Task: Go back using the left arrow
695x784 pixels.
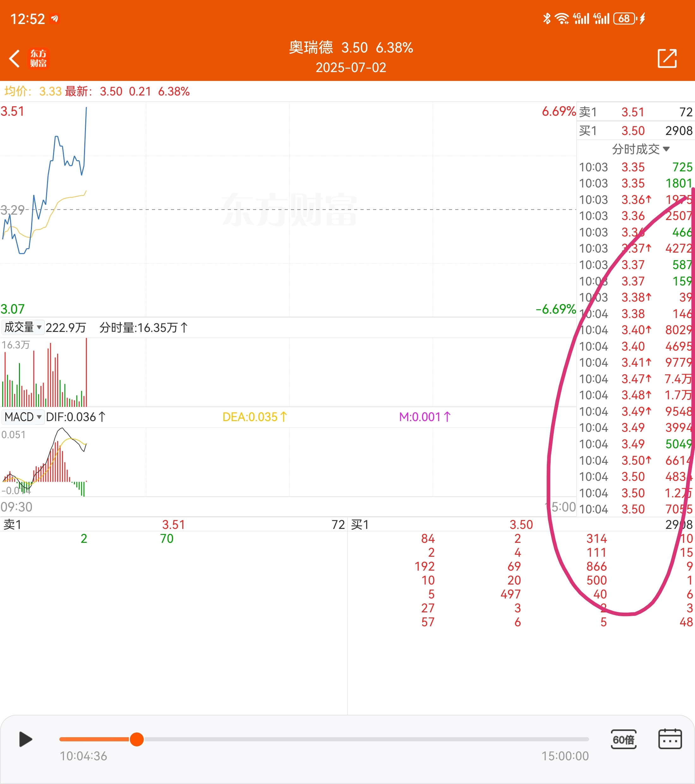Action: click(x=15, y=59)
